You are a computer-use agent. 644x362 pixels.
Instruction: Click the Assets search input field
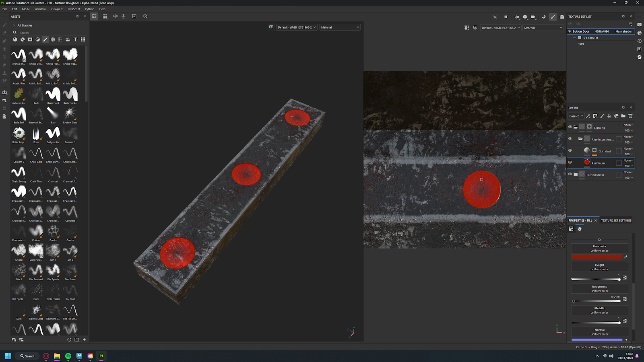[50, 33]
